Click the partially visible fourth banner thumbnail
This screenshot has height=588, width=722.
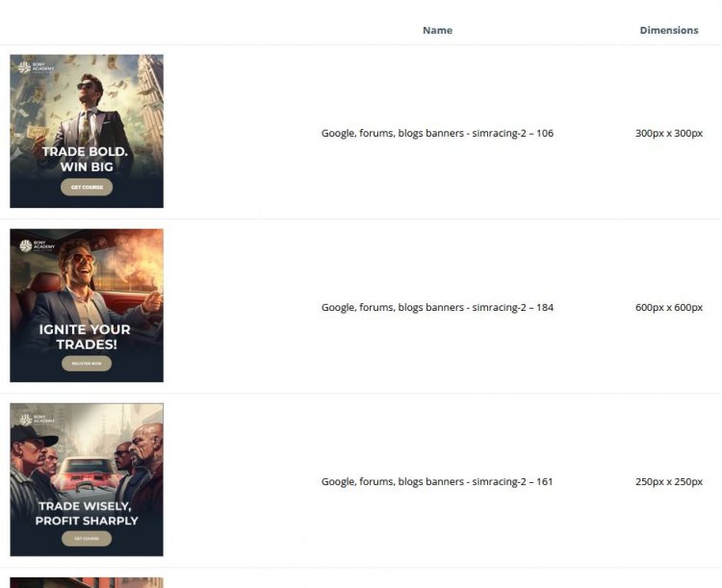(x=87, y=582)
